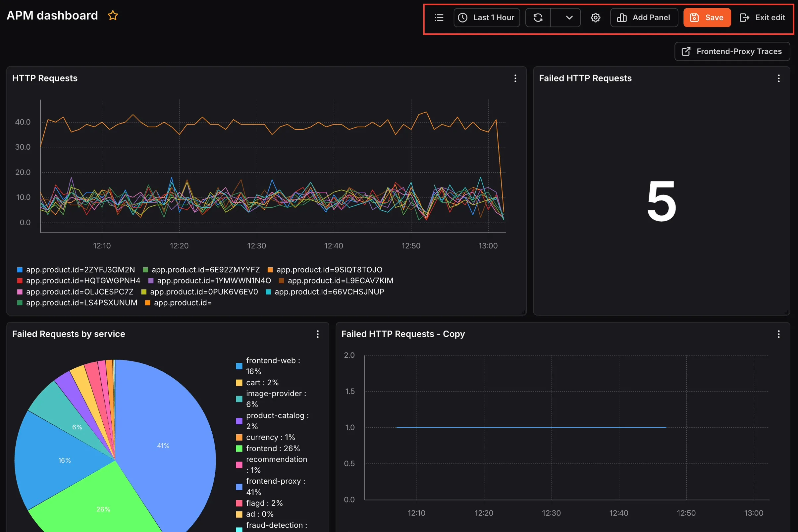Open dashboard settings gear icon

click(x=596, y=18)
